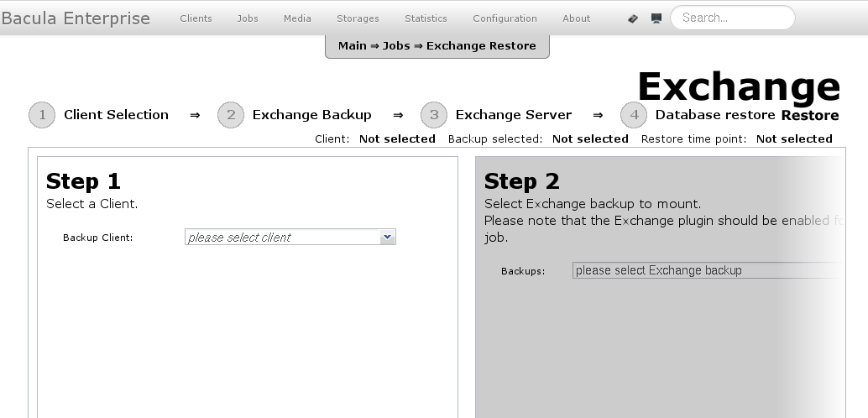Open the Backup Client dropdown arrow

(x=388, y=237)
